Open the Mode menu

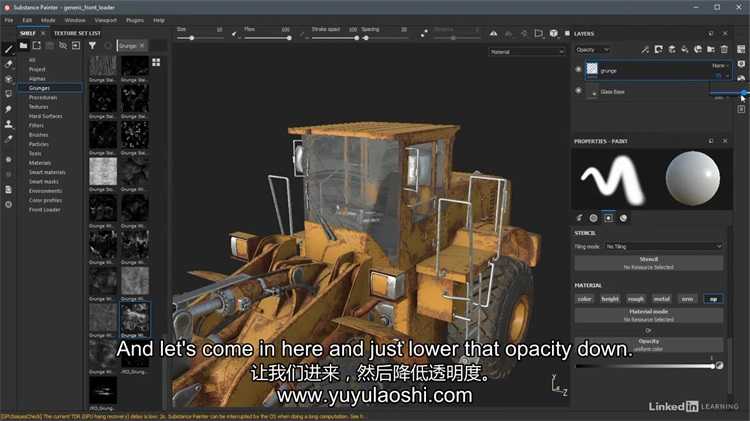point(48,20)
